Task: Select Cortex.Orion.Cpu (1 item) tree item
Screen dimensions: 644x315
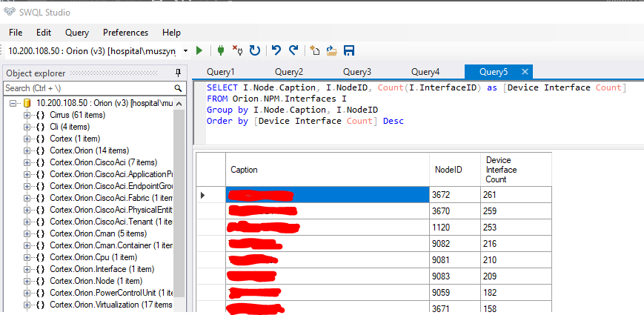Action: click(93, 257)
